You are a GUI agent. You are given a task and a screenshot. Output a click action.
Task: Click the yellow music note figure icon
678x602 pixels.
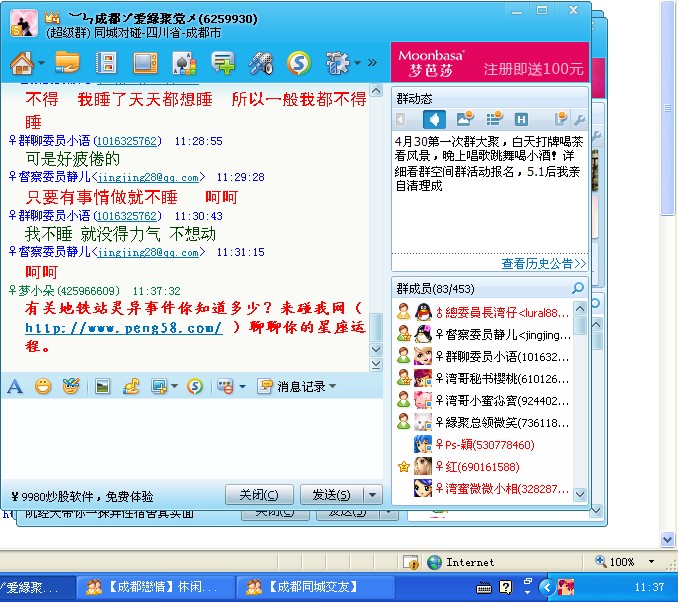point(131,386)
